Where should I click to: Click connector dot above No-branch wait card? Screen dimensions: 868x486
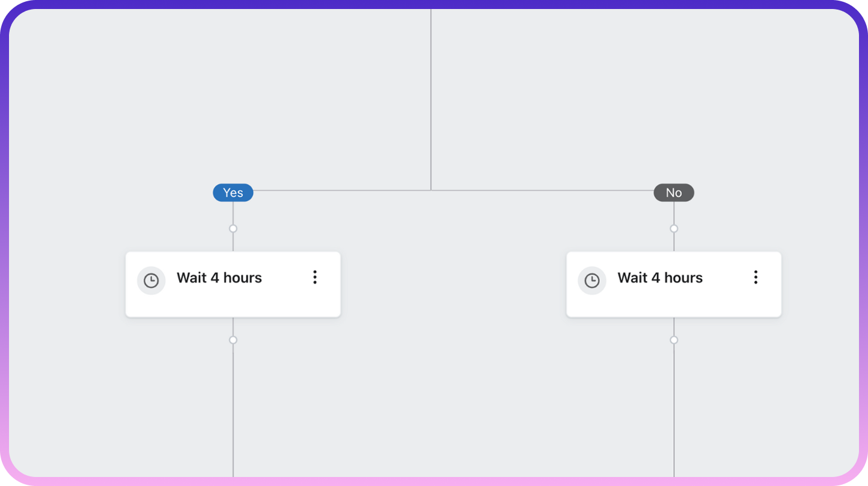(x=674, y=228)
